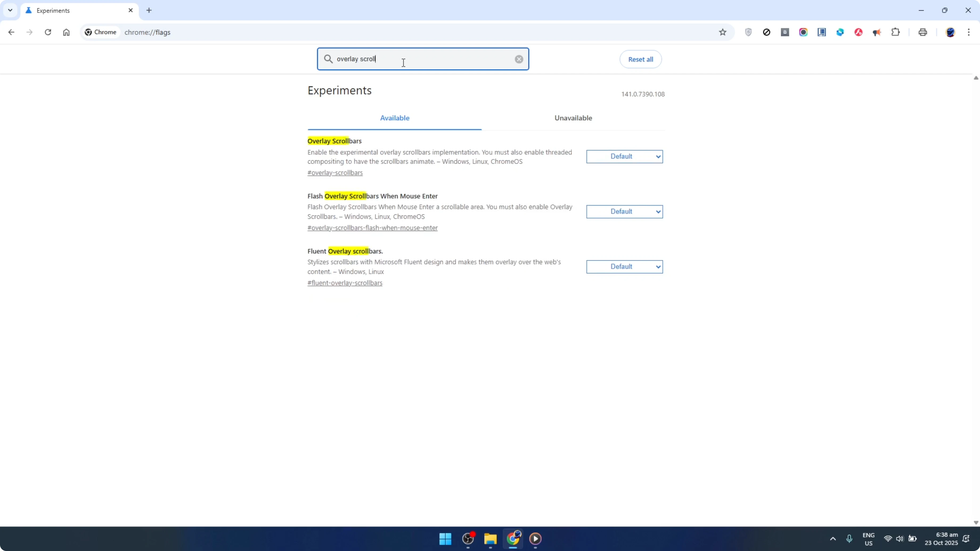Click inside the search flags field
The width and height of the screenshot is (980, 551).
coord(422,59)
